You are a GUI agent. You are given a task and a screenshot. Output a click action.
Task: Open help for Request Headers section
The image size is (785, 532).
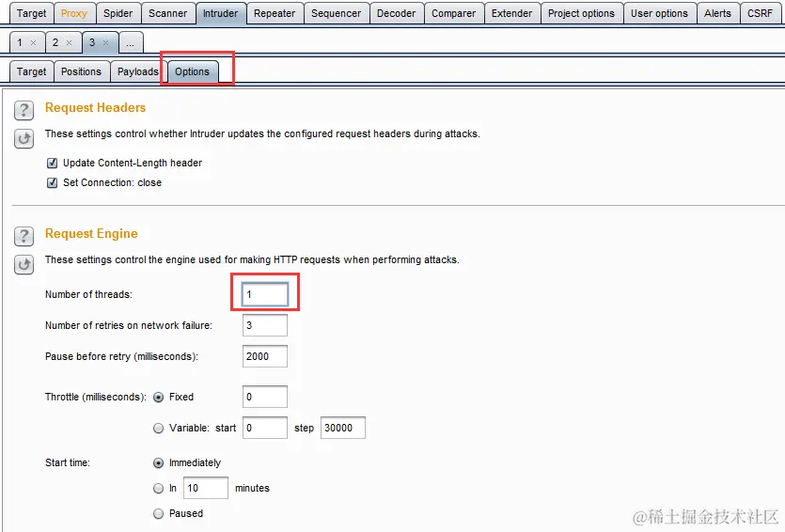pyautogui.click(x=24, y=110)
